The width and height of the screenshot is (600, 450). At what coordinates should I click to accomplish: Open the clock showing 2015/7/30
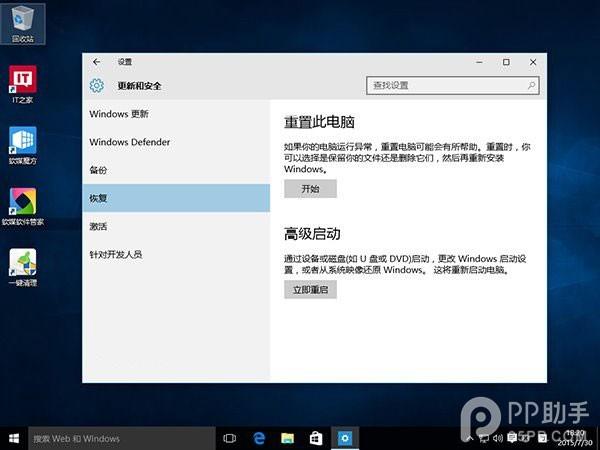575,438
